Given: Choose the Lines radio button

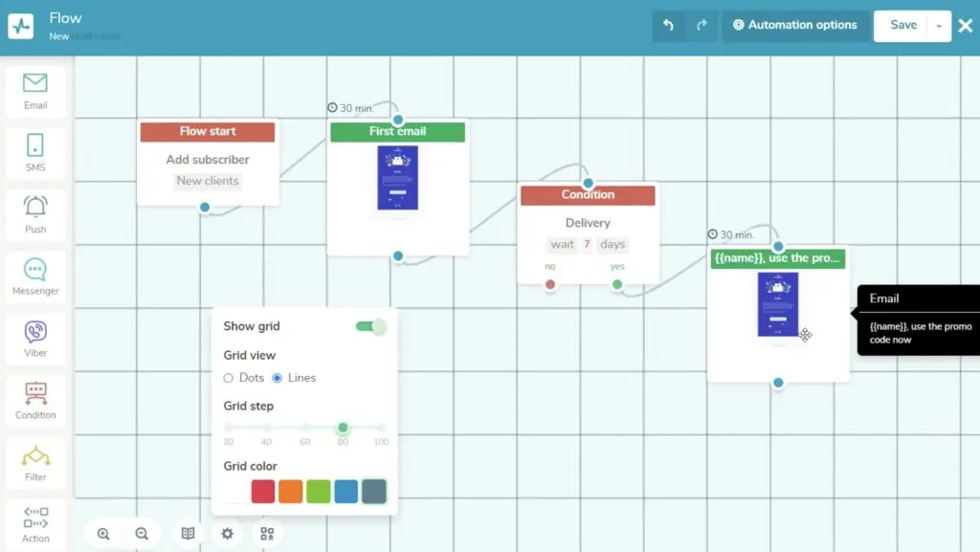Looking at the screenshot, I should pos(278,378).
